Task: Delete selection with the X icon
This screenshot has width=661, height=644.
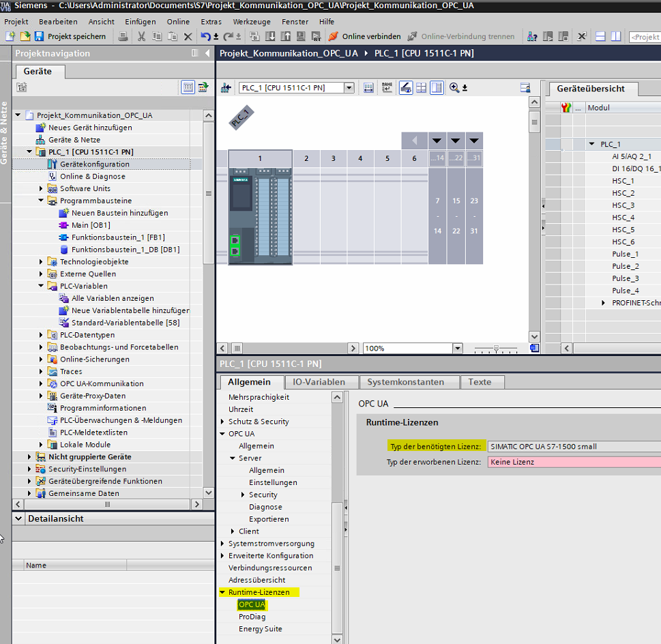Action: (x=188, y=37)
